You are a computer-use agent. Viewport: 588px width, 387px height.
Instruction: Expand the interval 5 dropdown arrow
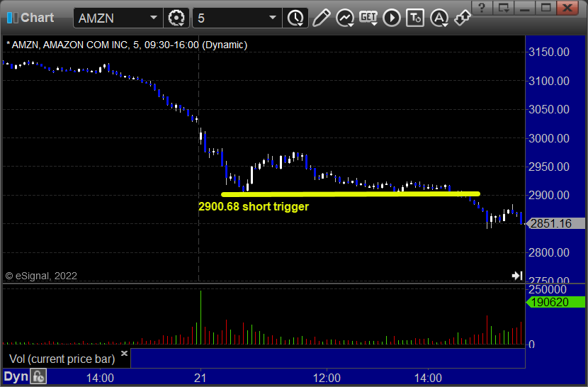273,18
